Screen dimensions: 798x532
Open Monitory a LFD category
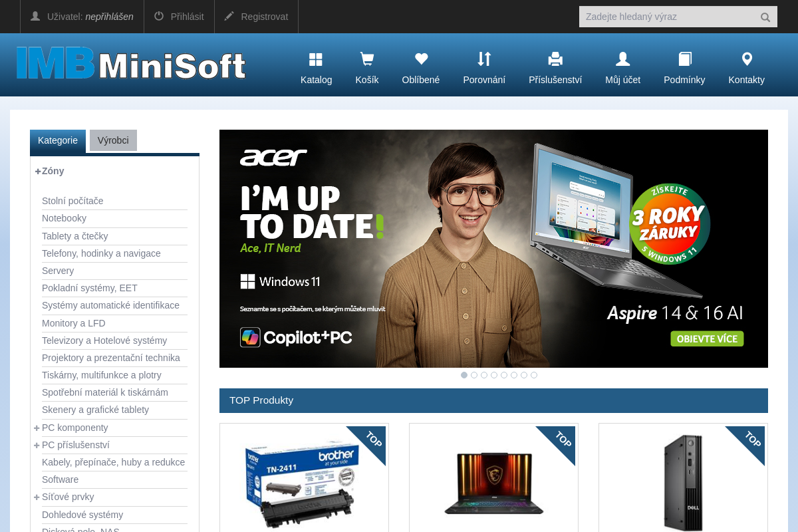[74, 323]
